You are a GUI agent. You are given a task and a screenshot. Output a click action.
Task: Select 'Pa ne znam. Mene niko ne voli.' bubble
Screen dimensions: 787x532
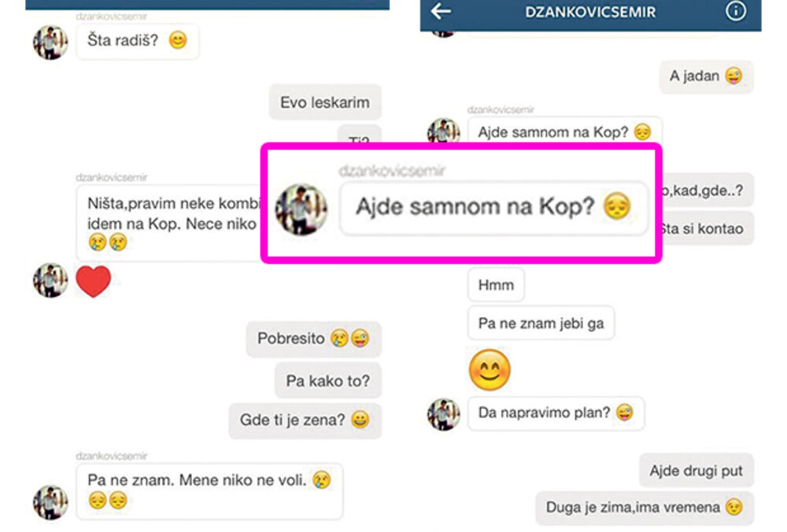(x=209, y=491)
